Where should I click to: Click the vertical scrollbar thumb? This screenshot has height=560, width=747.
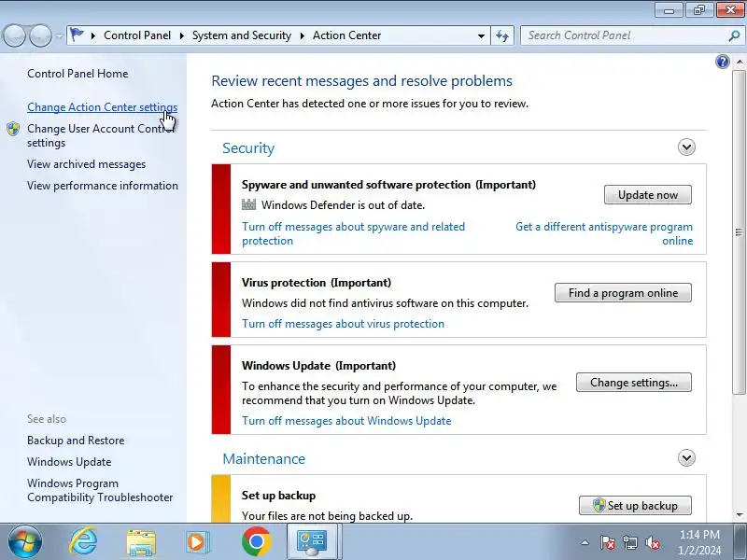click(x=740, y=231)
